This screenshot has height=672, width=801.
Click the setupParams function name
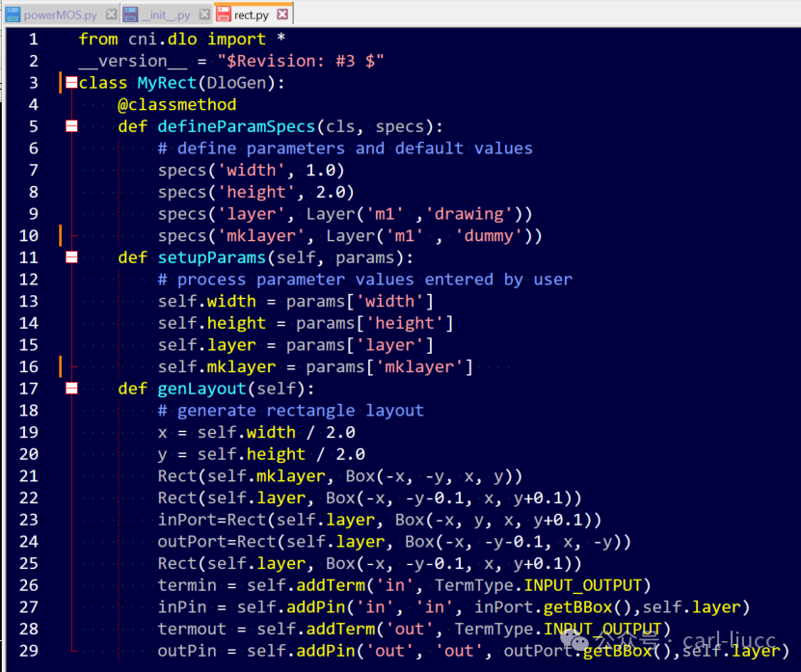tap(211, 257)
